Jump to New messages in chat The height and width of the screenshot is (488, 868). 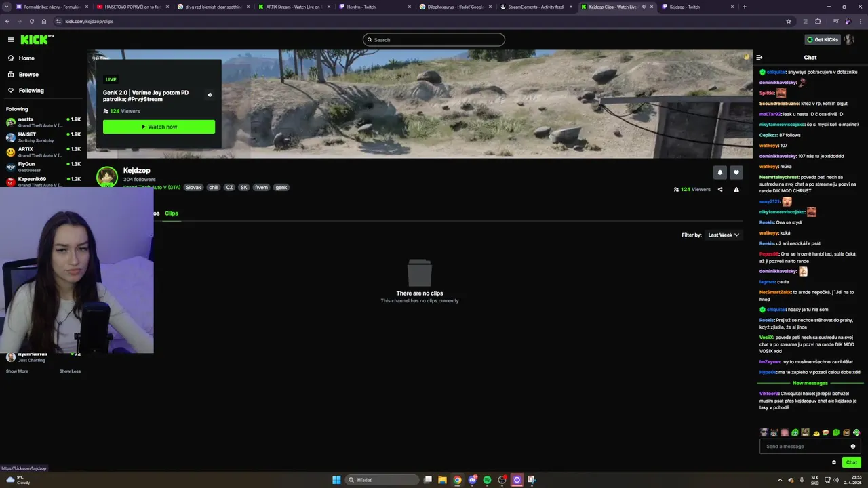point(810,384)
